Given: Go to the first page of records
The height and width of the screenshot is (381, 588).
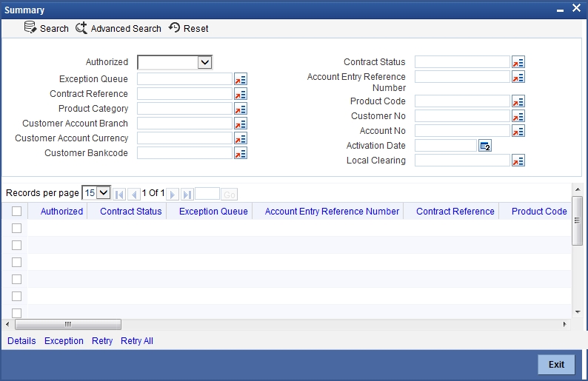Looking at the screenshot, I should [x=119, y=195].
